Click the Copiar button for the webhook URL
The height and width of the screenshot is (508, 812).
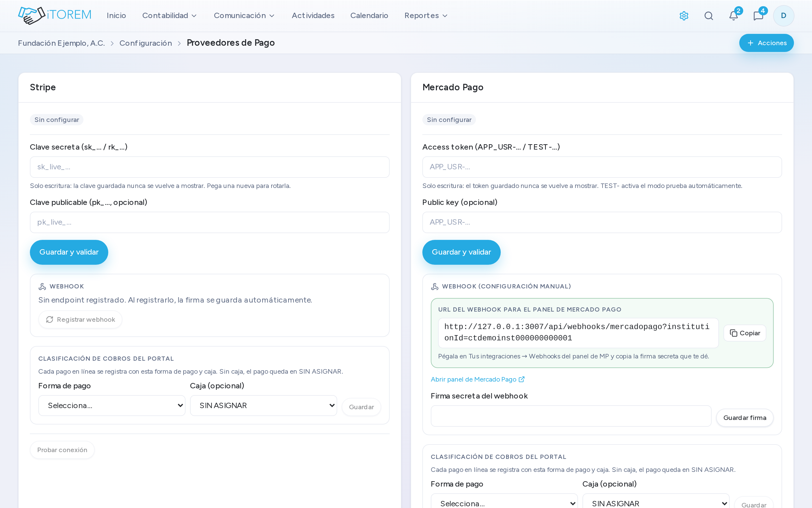(x=745, y=333)
